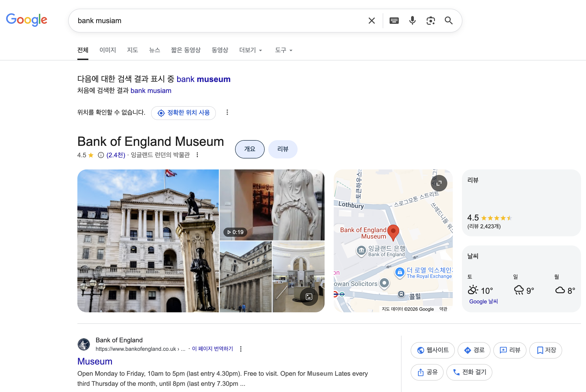Viewport: 586px width, 392px height.
Task: Play the 0:19 statue video thumbnail
Action: 272,205
